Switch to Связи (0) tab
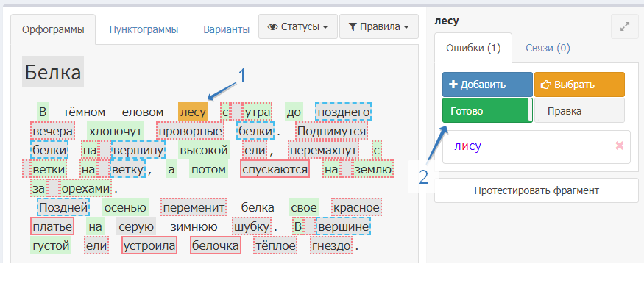Image resolution: width=644 pixels, height=294 pixels. (547, 49)
